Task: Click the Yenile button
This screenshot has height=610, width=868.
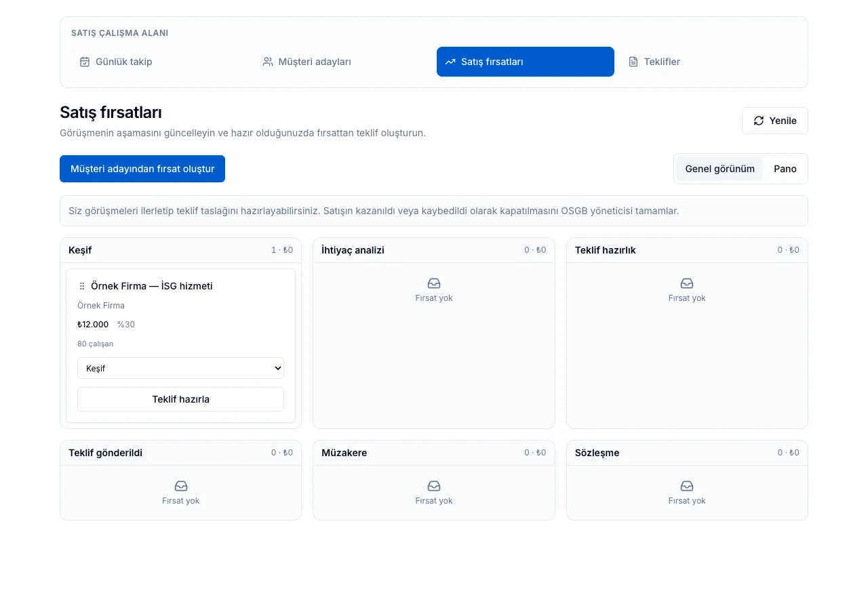Action: pyautogui.click(x=775, y=121)
